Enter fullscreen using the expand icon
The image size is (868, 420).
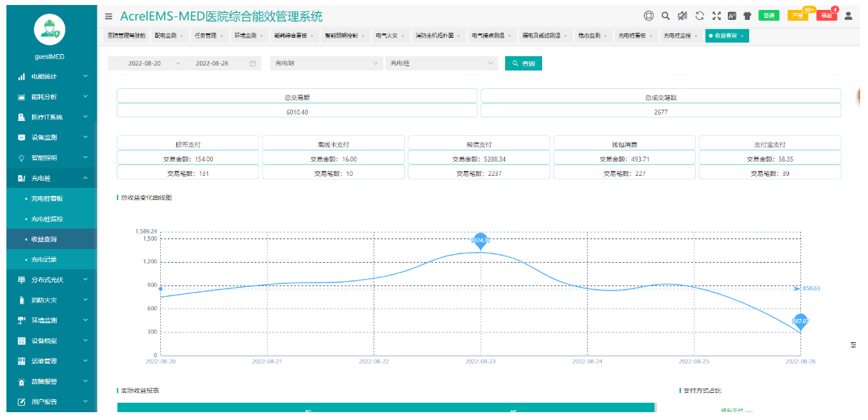pyautogui.click(x=716, y=16)
